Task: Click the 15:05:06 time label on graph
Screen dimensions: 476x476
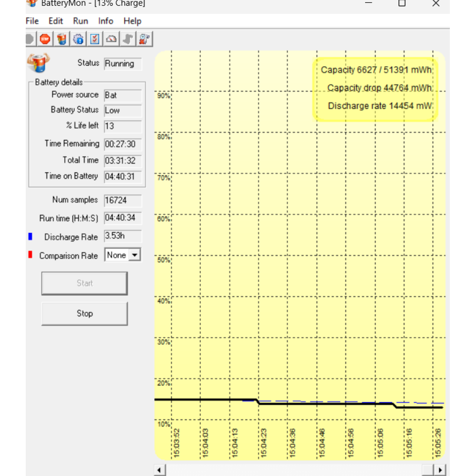Action: coord(380,443)
